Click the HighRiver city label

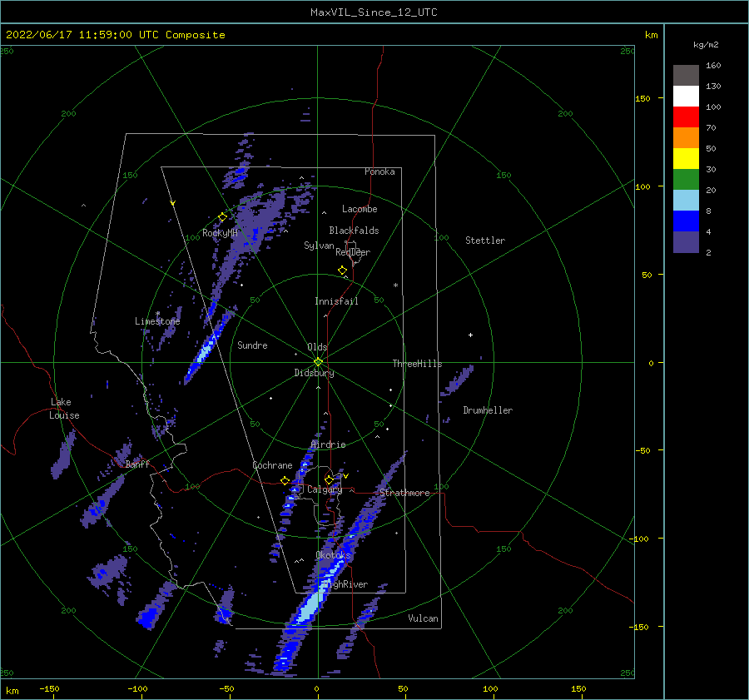(346, 584)
